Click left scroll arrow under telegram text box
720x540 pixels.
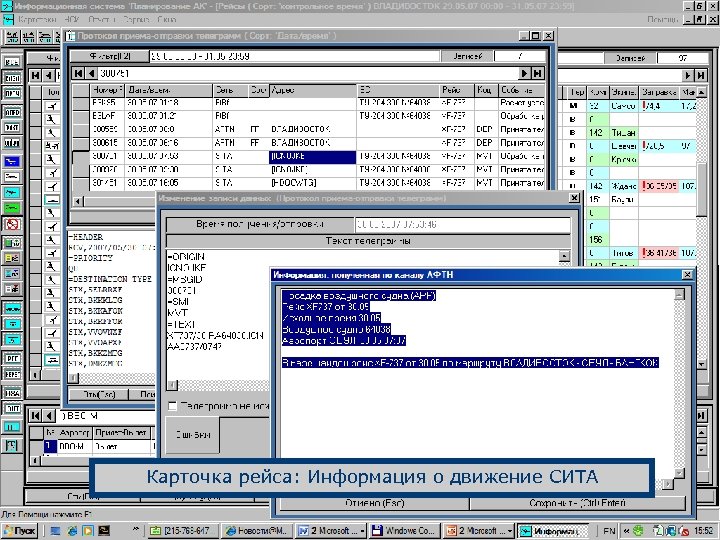coord(172,384)
